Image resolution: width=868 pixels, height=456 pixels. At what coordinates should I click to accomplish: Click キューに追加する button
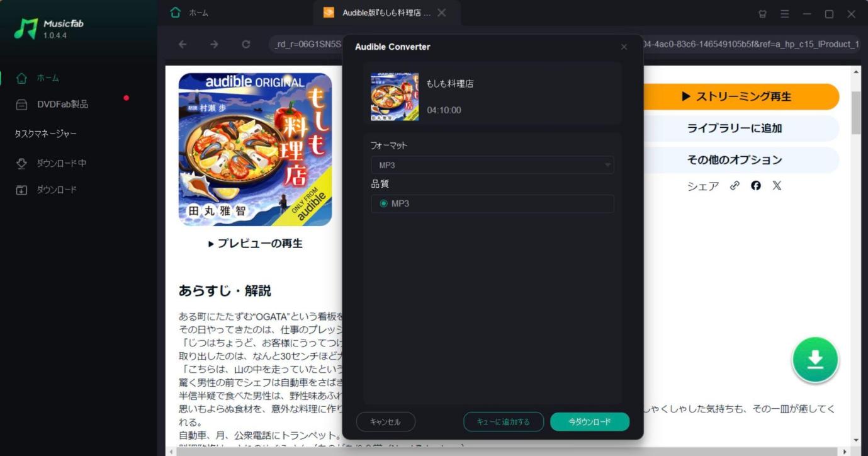point(504,422)
